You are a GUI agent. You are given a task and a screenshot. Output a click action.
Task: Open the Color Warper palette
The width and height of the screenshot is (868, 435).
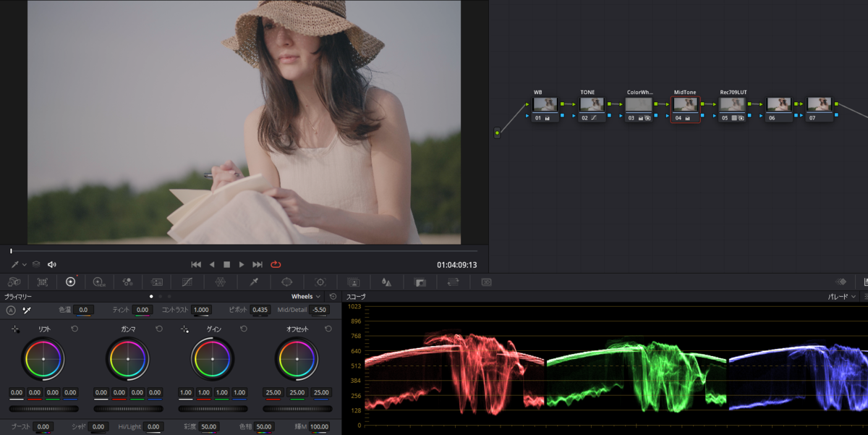point(221,282)
